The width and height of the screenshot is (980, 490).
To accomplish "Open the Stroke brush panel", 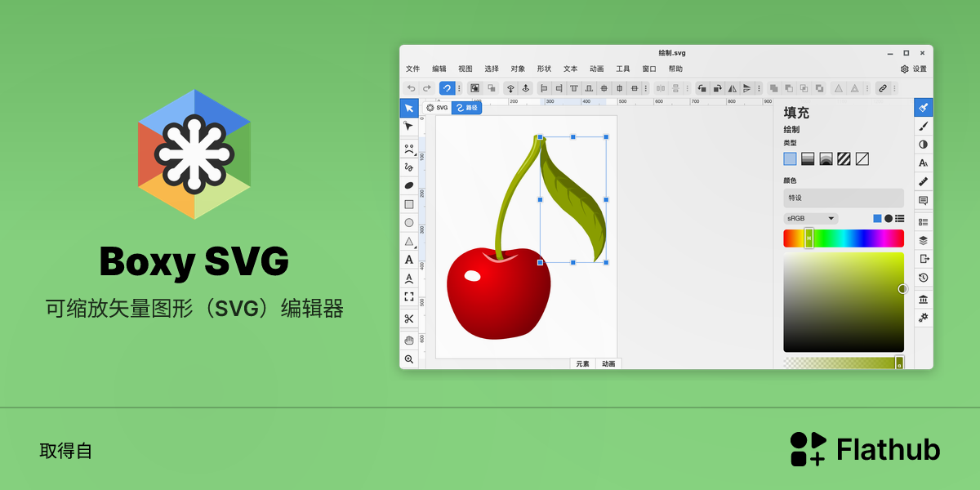I will [x=924, y=126].
